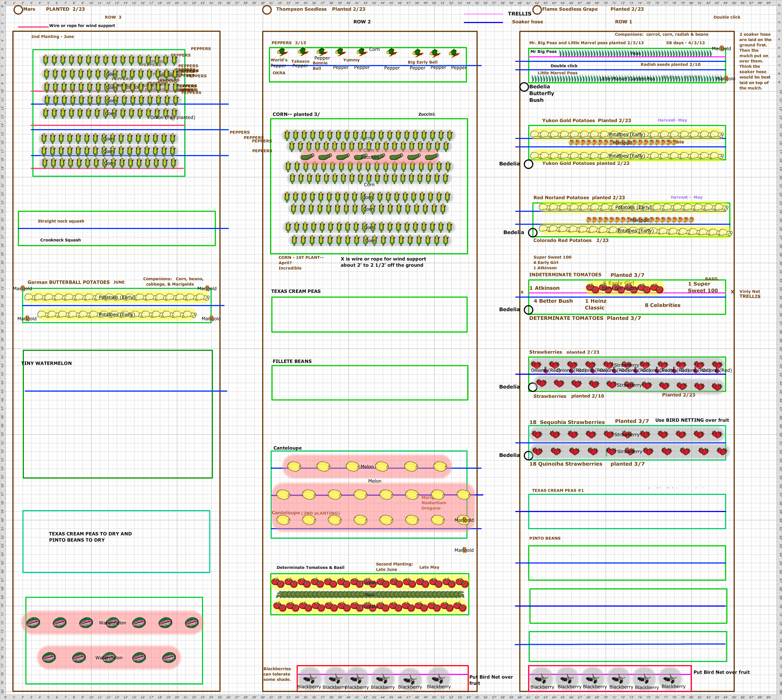Click the Mars grape circle marker
This screenshot has width=782, height=700.
pos(18,10)
